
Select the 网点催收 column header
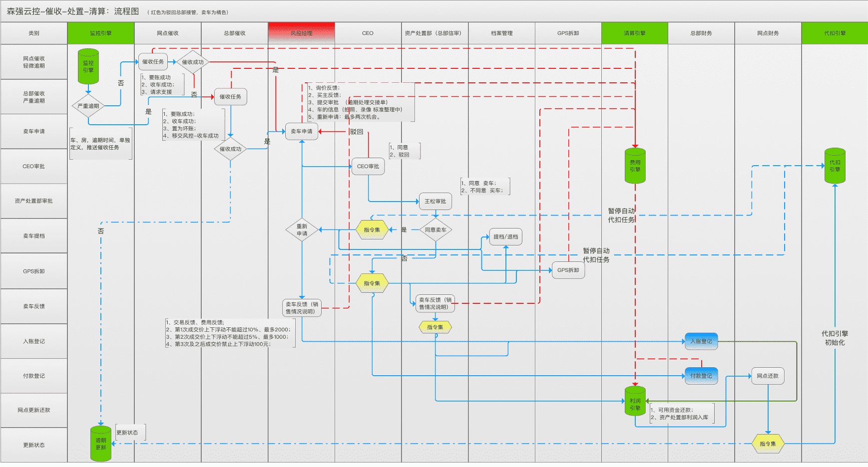click(x=168, y=33)
